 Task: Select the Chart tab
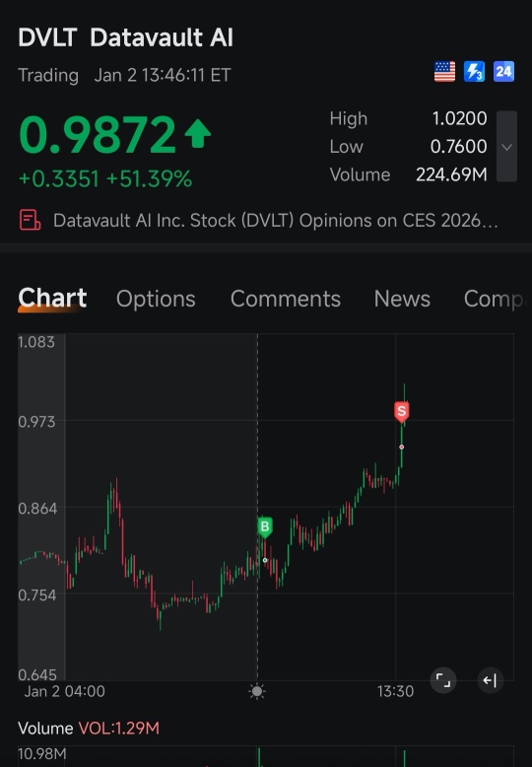pos(52,298)
